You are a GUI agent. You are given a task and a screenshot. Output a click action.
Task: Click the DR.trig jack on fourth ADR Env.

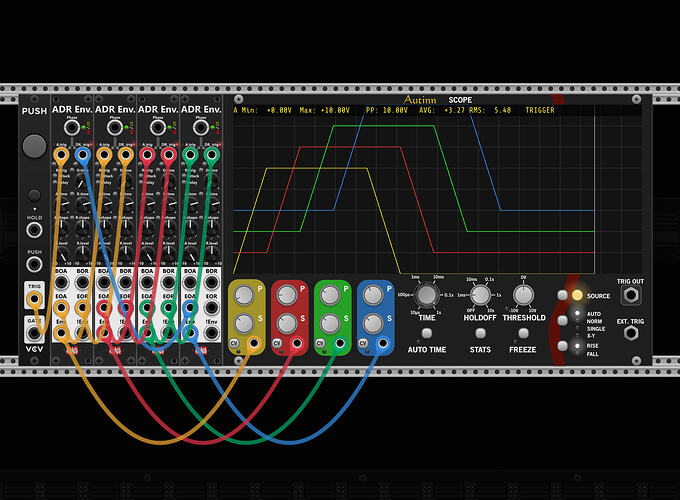pos(211,155)
